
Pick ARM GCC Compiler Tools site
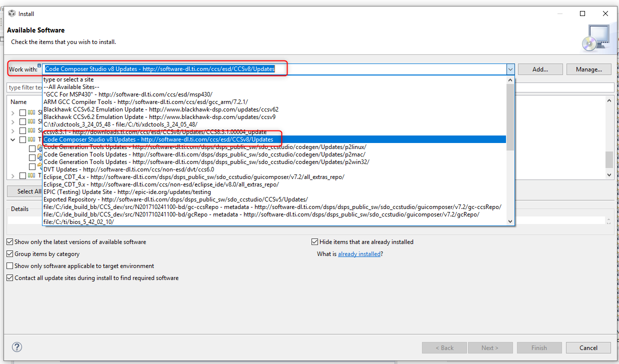pyautogui.click(x=274, y=102)
